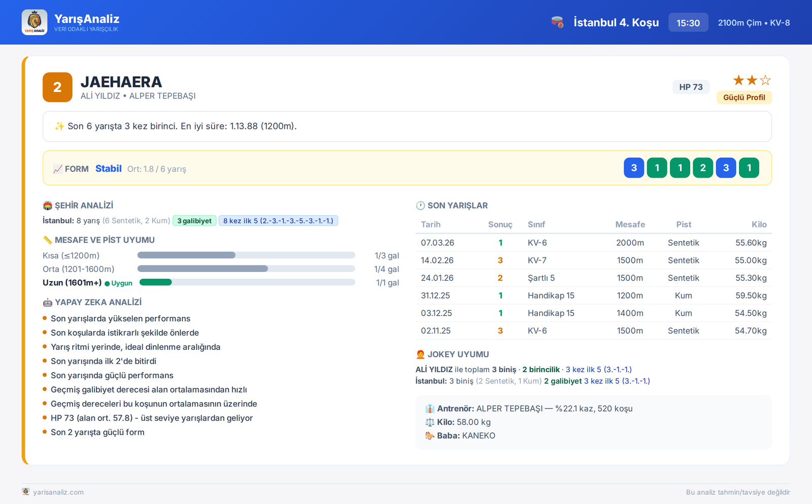Click the 2 birincilik jockey stat

(541, 369)
